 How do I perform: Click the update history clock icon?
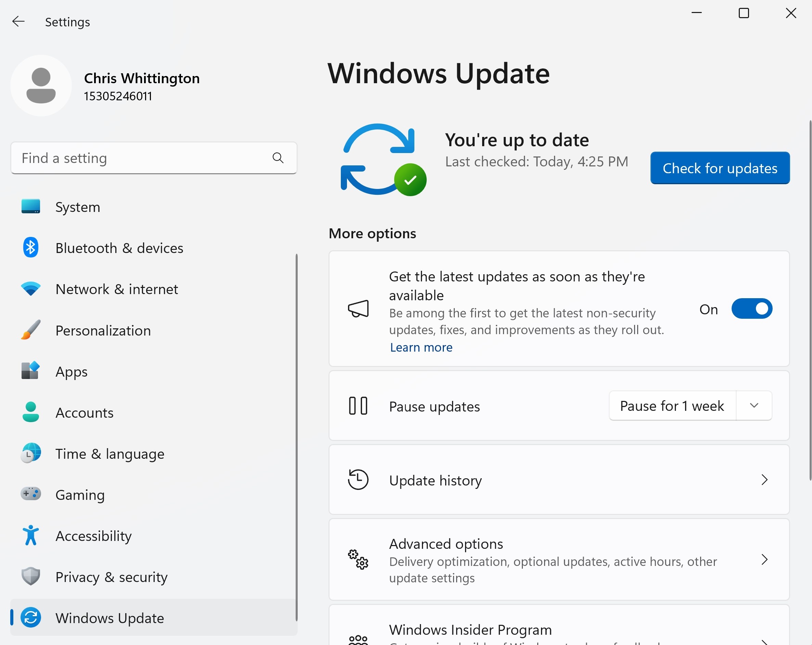358,480
